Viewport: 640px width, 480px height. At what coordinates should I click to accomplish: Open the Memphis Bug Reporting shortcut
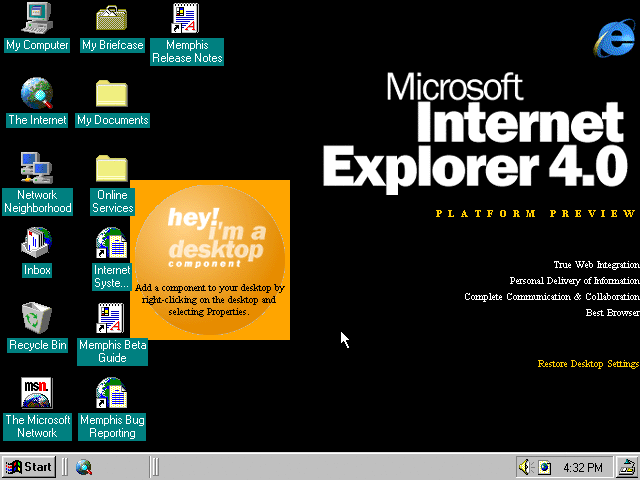[112, 408]
